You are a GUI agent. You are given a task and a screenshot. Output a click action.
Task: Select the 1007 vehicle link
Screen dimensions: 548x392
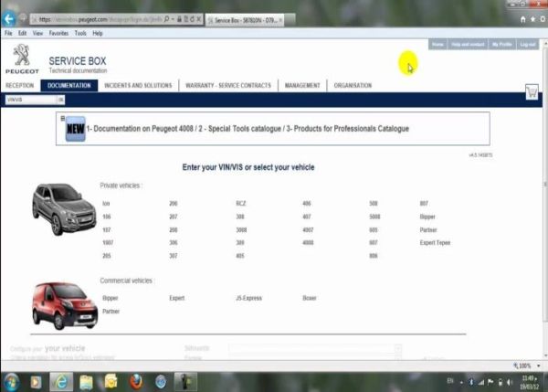click(x=108, y=243)
